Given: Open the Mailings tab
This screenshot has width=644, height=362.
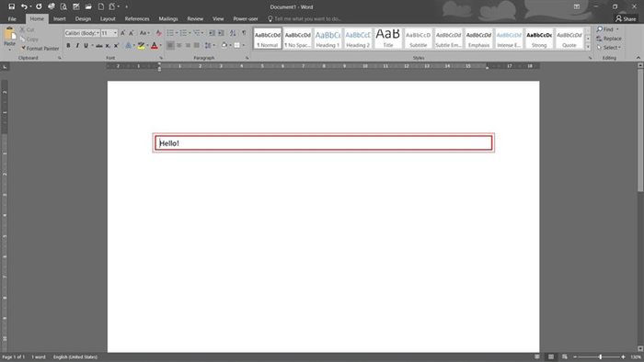Looking at the screenshot, I should (168, 19).
